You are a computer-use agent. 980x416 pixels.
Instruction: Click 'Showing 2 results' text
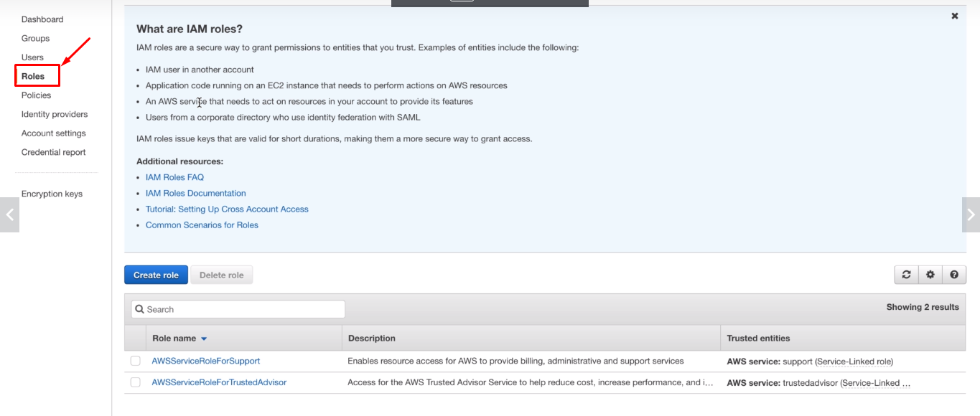click(923, 307)
